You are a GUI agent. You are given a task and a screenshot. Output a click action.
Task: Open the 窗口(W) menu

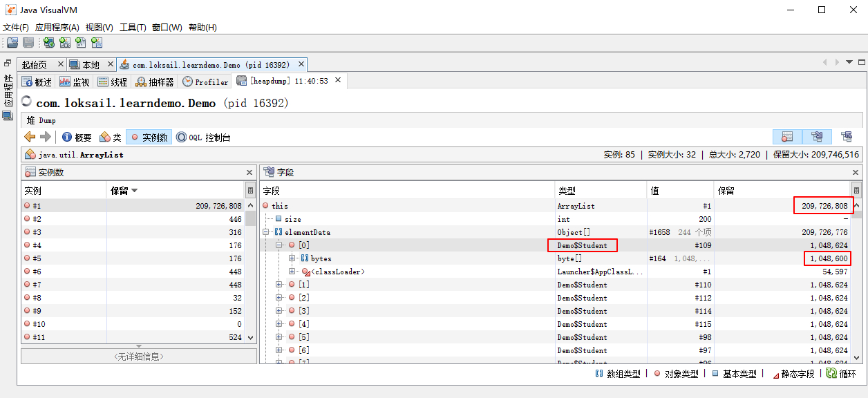tap(167, 27)
